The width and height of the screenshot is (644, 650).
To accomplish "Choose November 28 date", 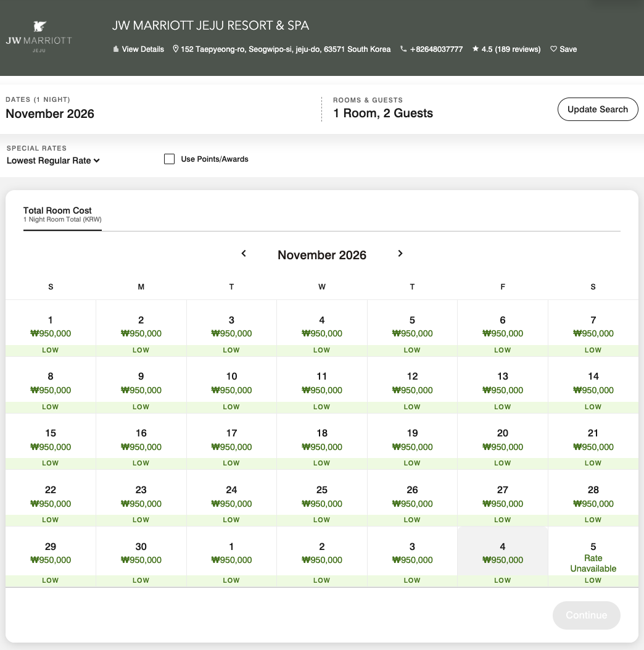I will pos(593,498).
